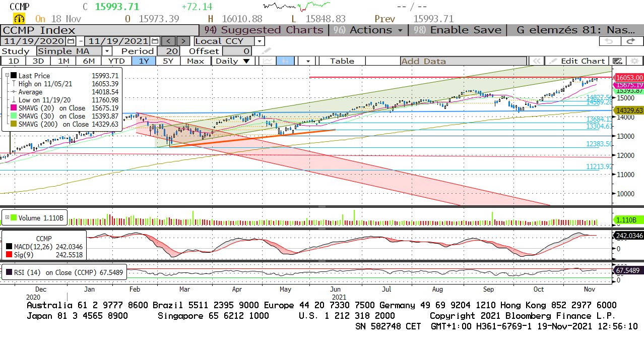Click the end date 11/19/2021 field
The height and width of the screenshot is (338, 644).
(x=118, y=41)
